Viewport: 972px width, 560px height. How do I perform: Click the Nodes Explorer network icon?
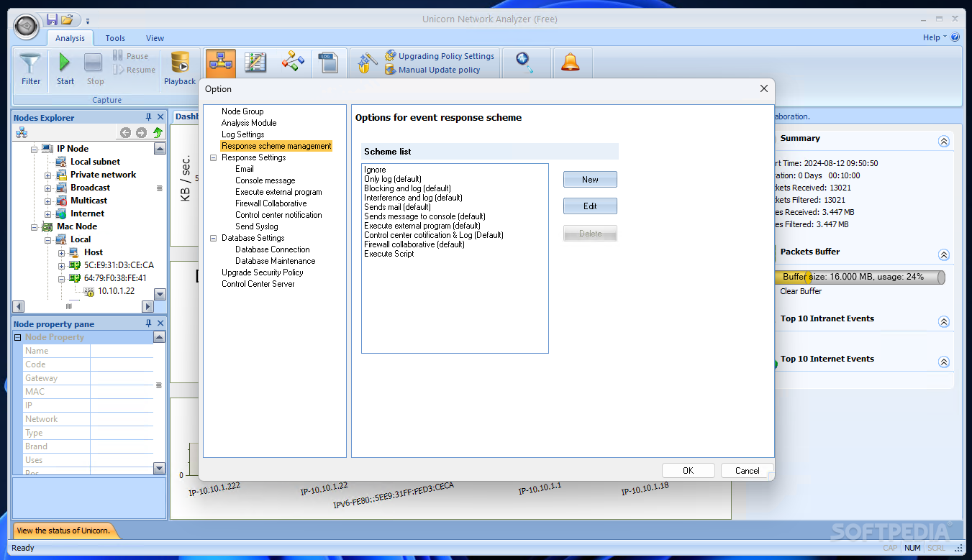pyautogui.click(x=22, y=133)
